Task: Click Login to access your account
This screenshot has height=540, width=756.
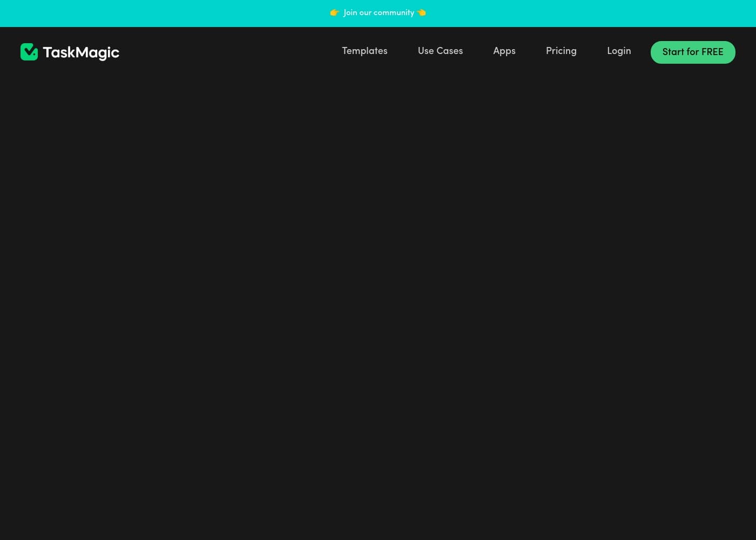Action: pyautogui.click(x=619, y=51)
